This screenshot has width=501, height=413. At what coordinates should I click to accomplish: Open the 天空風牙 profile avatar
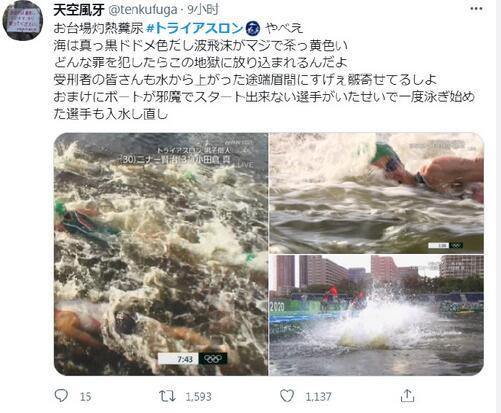(x=22, y=21)
